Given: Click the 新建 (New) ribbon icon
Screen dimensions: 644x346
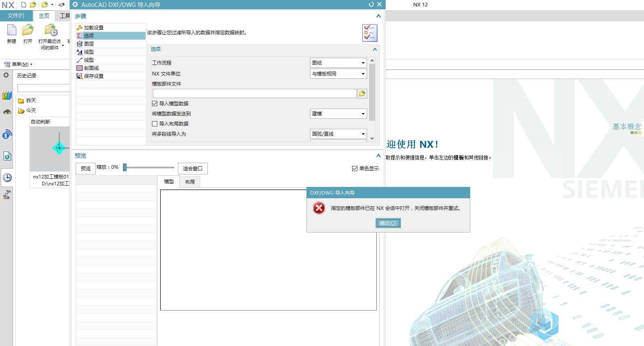Looking at the screenshot, I should point(12,30).
